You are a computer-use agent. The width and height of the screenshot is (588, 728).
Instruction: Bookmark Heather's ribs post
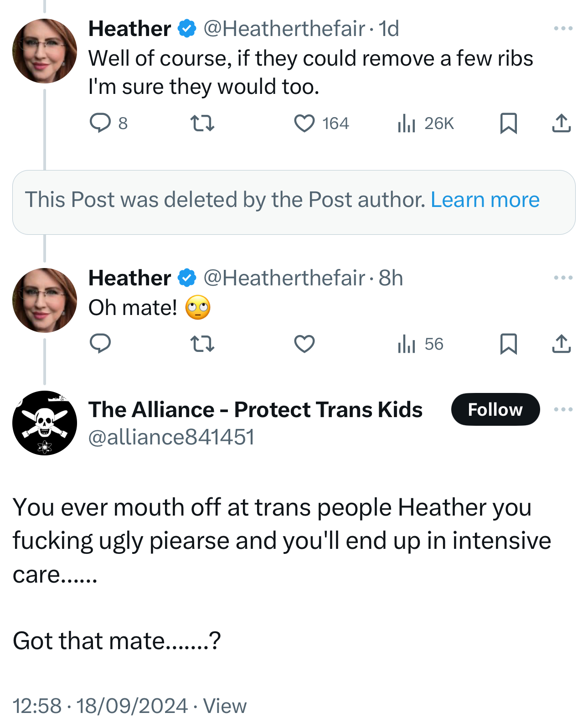coord(508,123)
